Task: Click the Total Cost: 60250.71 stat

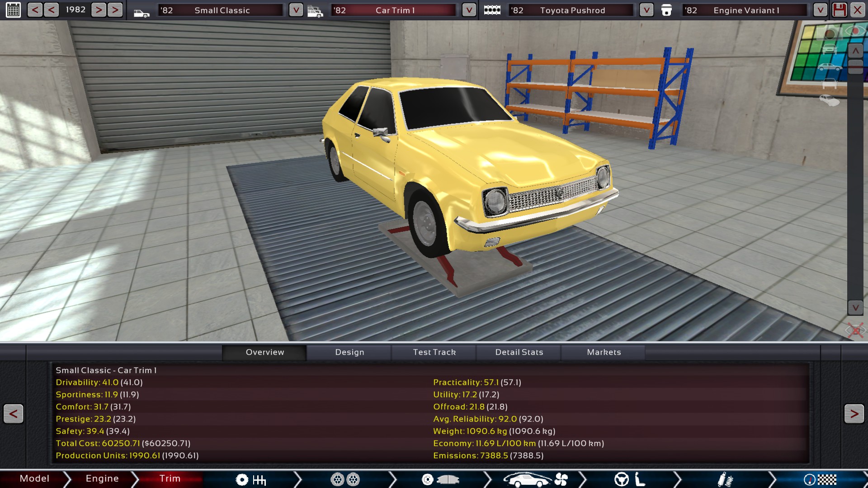Action: click(x=123, y=444)
